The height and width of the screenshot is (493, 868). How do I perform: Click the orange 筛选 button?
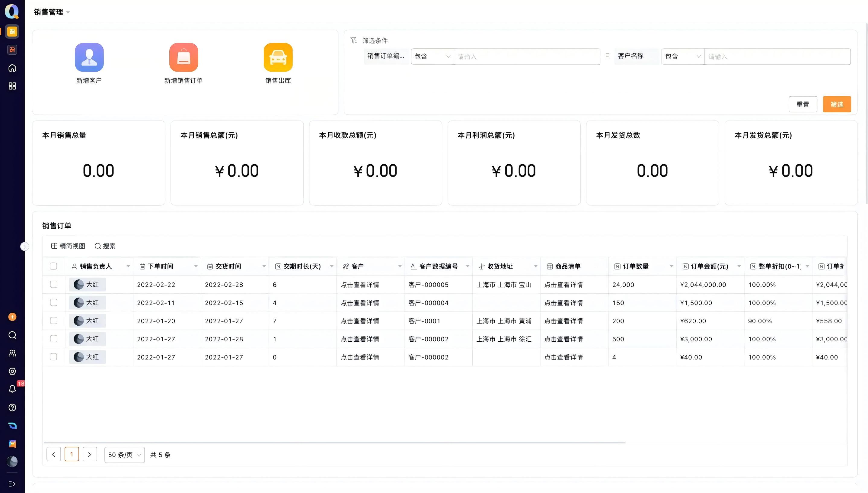[837, 104]
